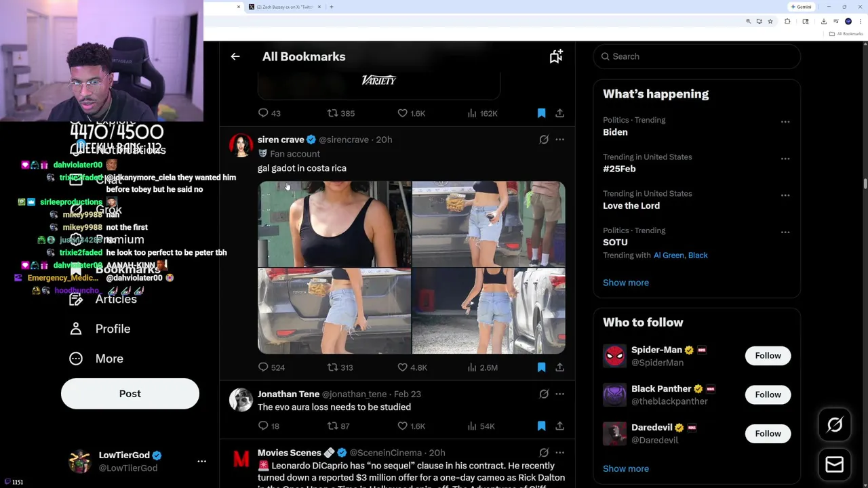
Task: Like the post with 1.6K likes and 162K views
Action: coord(412,113)
